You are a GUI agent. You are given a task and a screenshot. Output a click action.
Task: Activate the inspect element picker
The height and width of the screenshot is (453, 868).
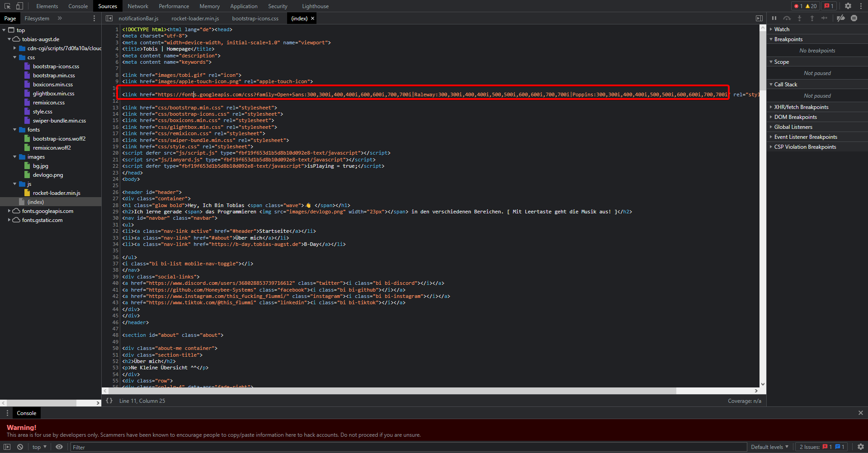point(7,6)
